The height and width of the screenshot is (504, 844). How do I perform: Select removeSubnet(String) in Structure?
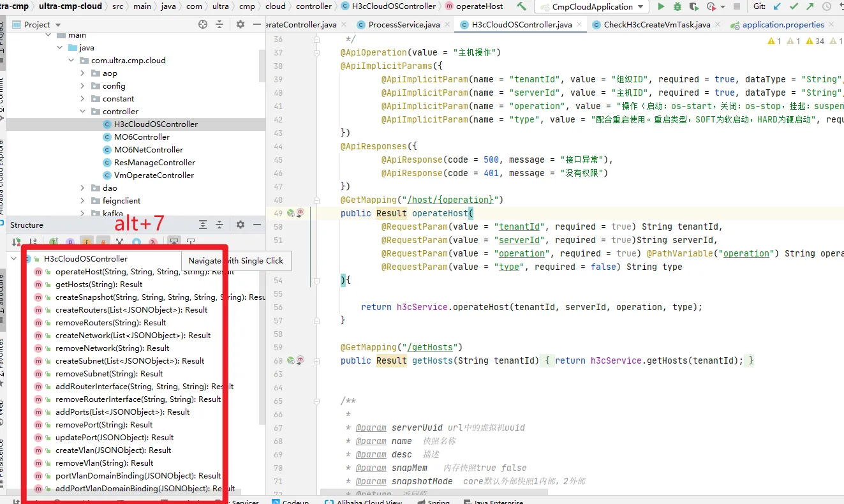click(109, 373)
